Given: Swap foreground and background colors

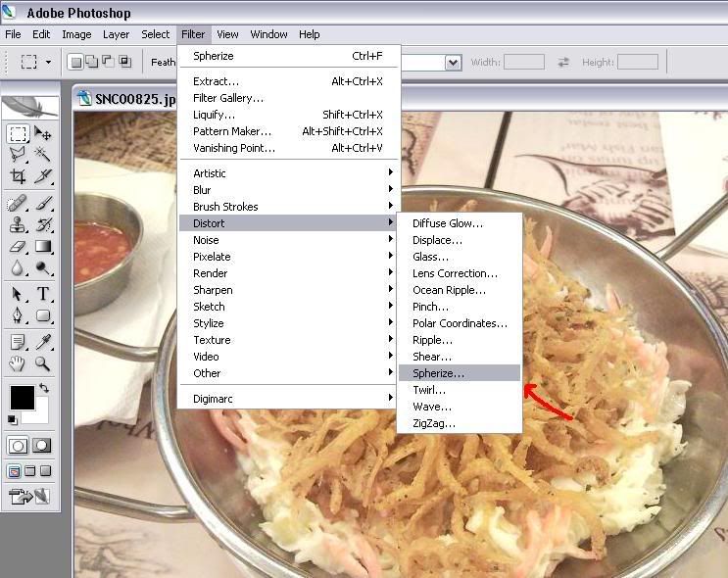Looking at the screenshot, I should tap(44, 387).
